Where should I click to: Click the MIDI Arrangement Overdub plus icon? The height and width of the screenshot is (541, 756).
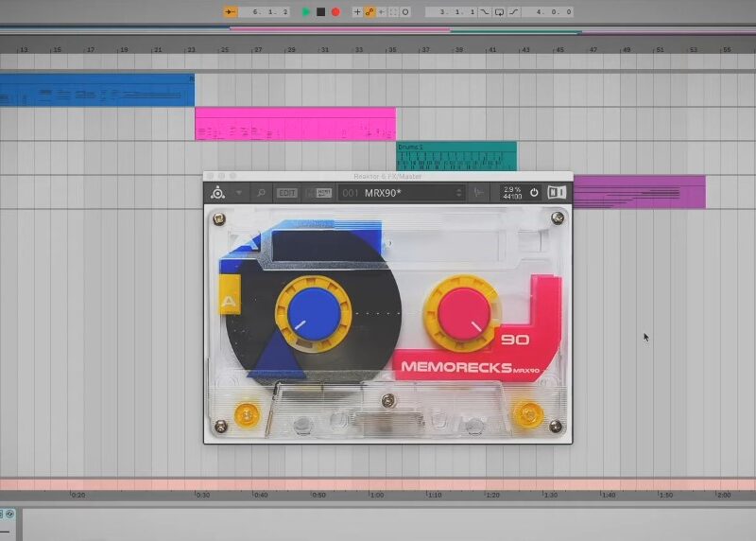(356, 12)
